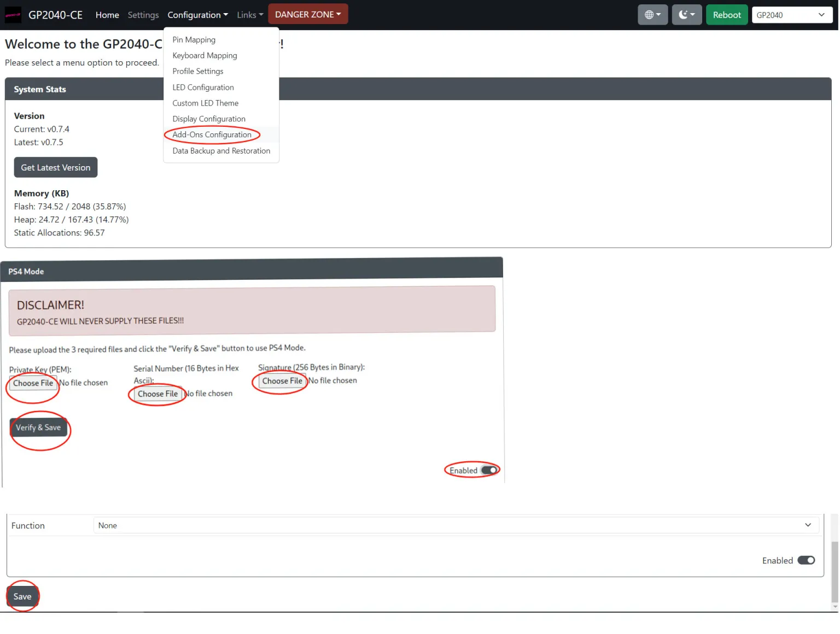840x634 pixels.
Task: Expand the Function dropdown set to None
Action: (456, 525)
